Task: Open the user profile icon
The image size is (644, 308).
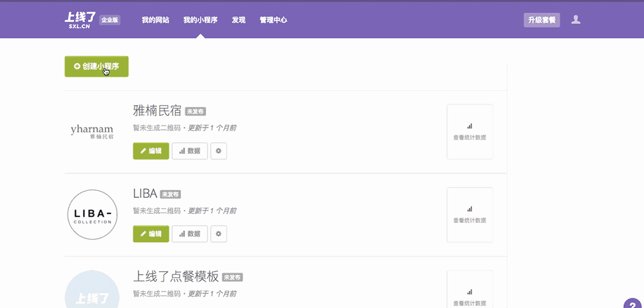Action: (576, 20)
